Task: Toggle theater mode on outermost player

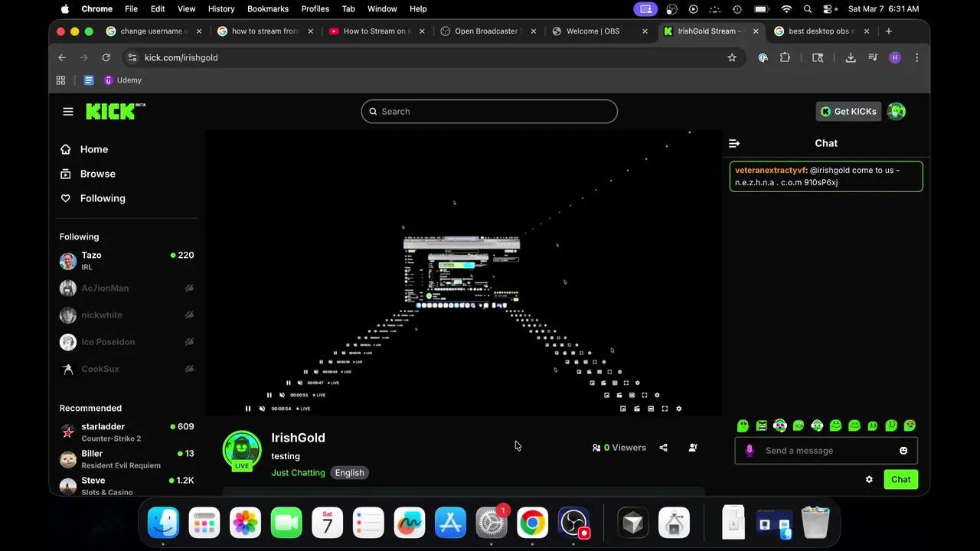Action: [651, 409]
